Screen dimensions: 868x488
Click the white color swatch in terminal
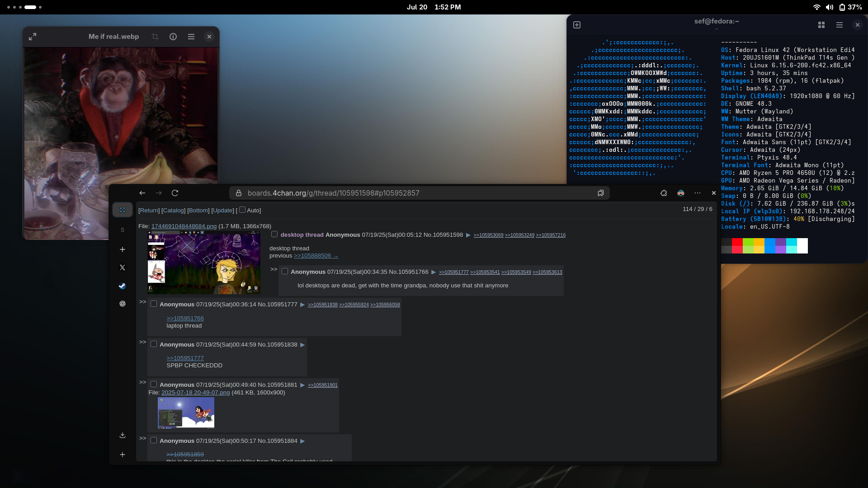[x=802, y=246]
